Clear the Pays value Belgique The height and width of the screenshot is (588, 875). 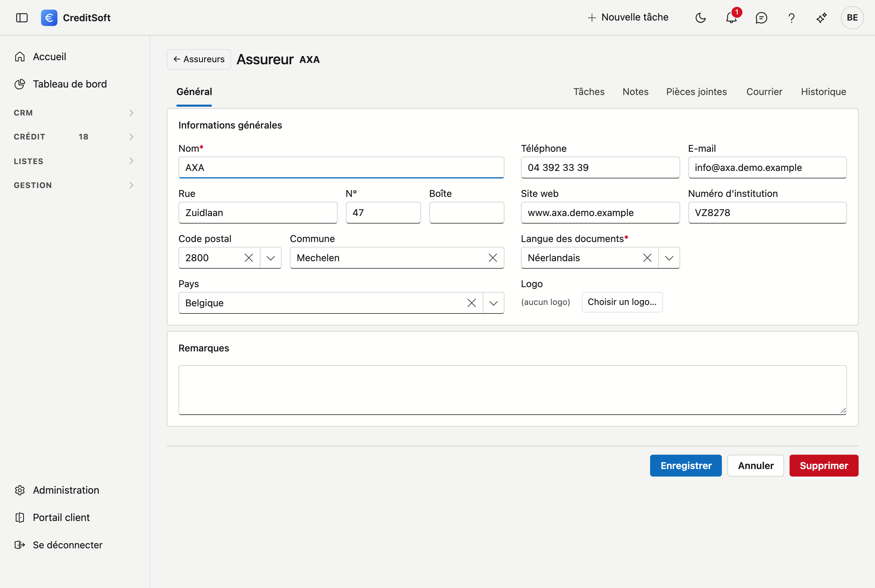click(x=472, y=303)
